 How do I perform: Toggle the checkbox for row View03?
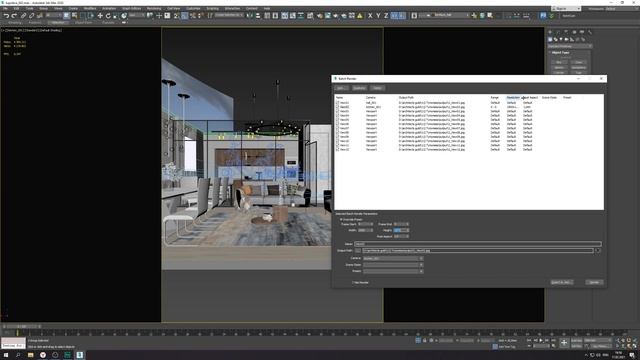pos(338,111)
